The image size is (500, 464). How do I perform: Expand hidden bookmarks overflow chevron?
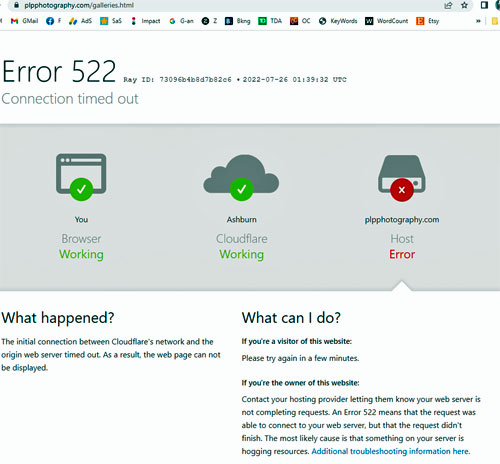click(x=478, y=21)
